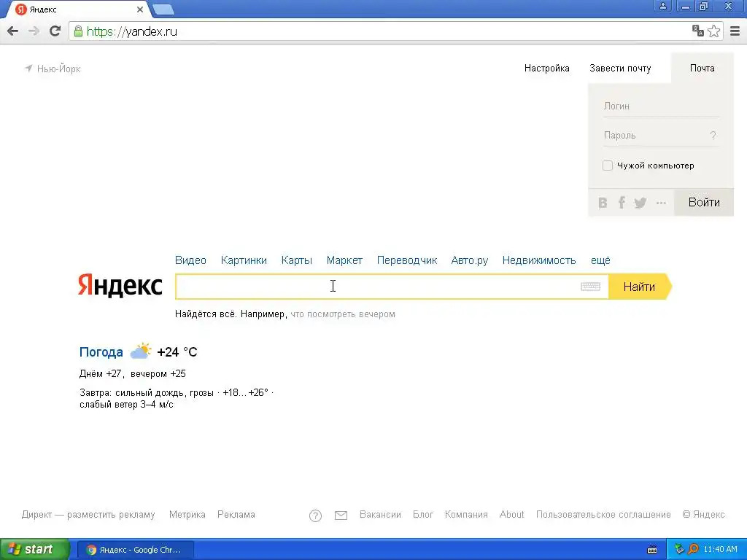This screenshot has height=560, width=747.
Task: Click the Войти login button
Action: 704,203
